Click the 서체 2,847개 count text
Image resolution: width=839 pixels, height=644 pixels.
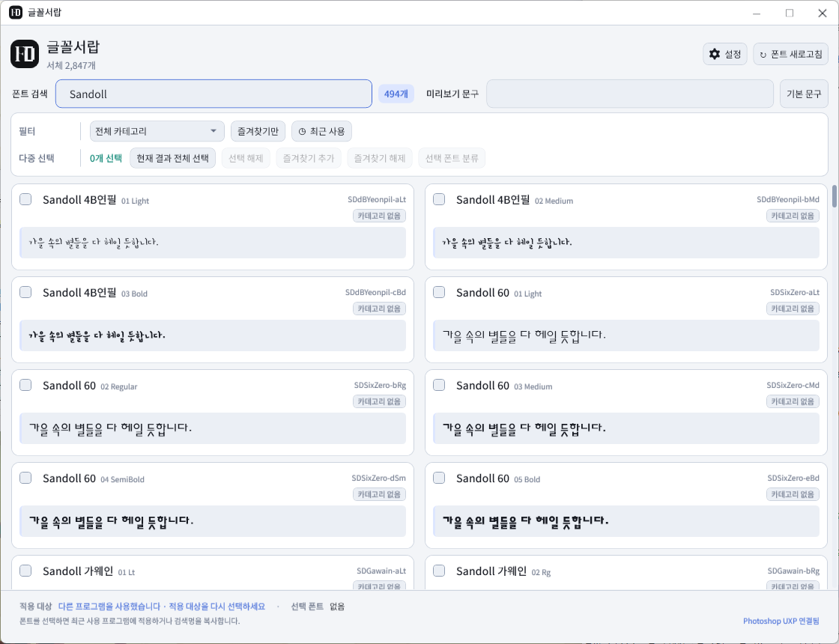tap(71, 66)
